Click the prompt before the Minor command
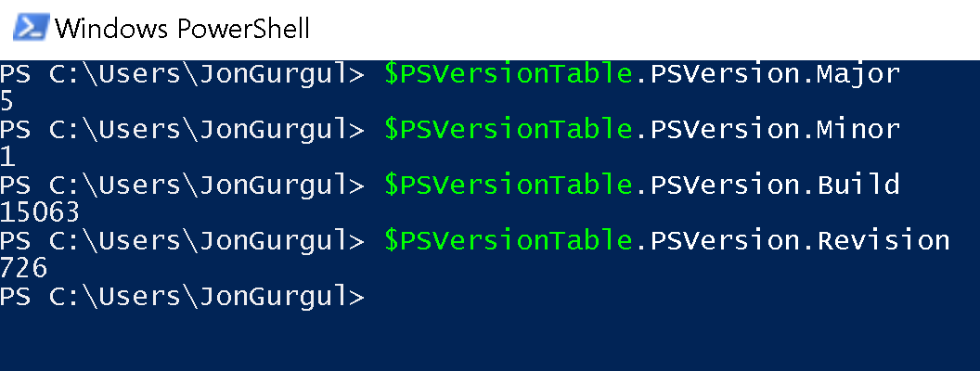This screenshot has height=371, width=980. [x=183, y=130]
